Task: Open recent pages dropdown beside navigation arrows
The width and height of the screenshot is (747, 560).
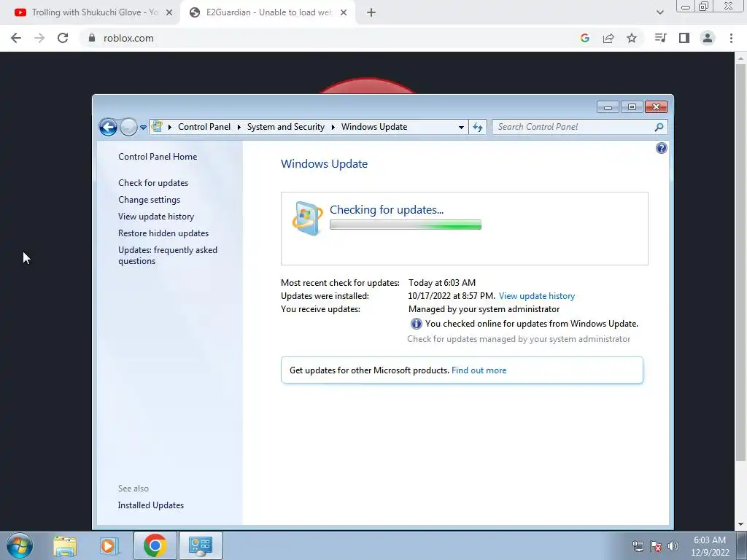Action: pyautogui.click(x=143, y=128)
